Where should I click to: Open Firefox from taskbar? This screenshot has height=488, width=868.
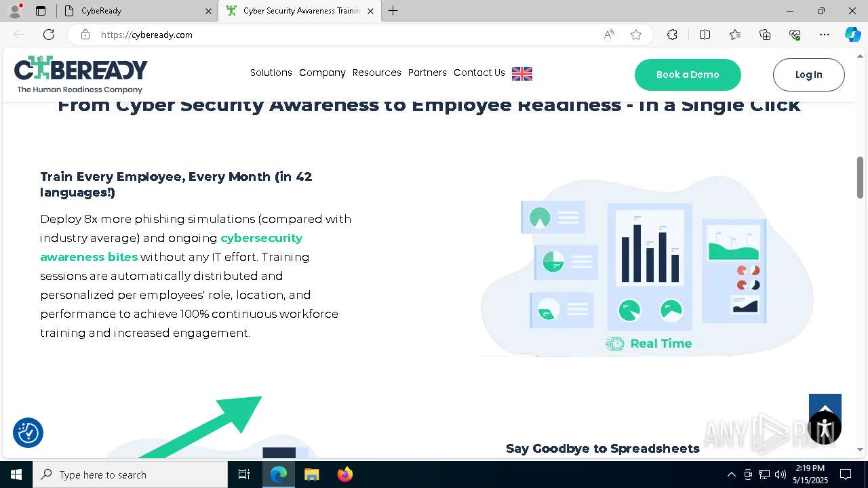pyautogui.click(x=344, y=474)
